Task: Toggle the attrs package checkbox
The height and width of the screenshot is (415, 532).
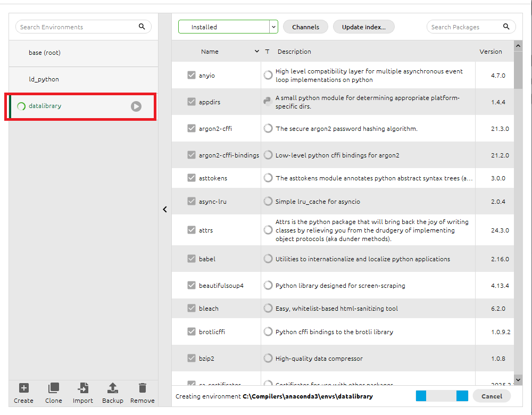Action: (192, 230)
